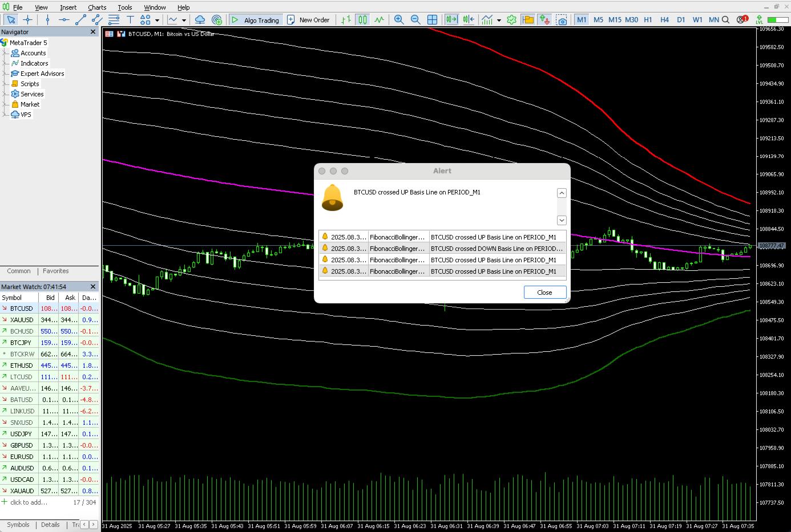Open the View menu
Viewport: 791px width, 532px height.
[41, 7]
